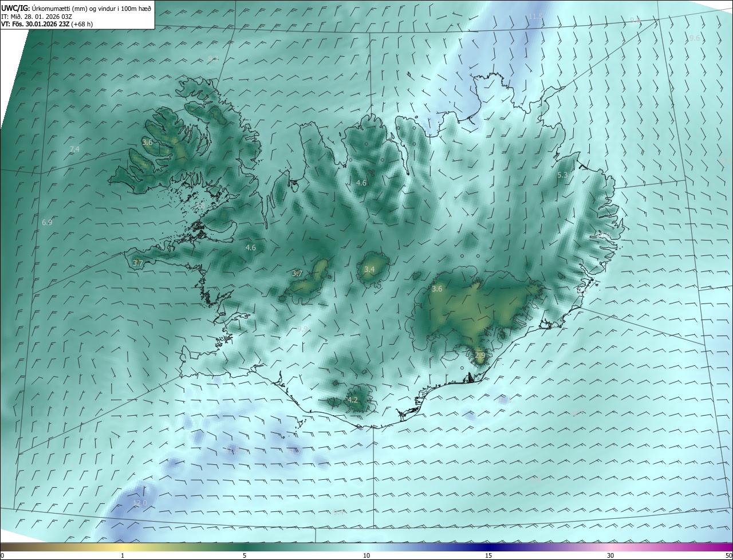The image size is (733, 560).
Task: Click the valid time 'VT: Fös. 30.01.2026 23Z (+68 h)'
Action: click(x=47, y=24)
